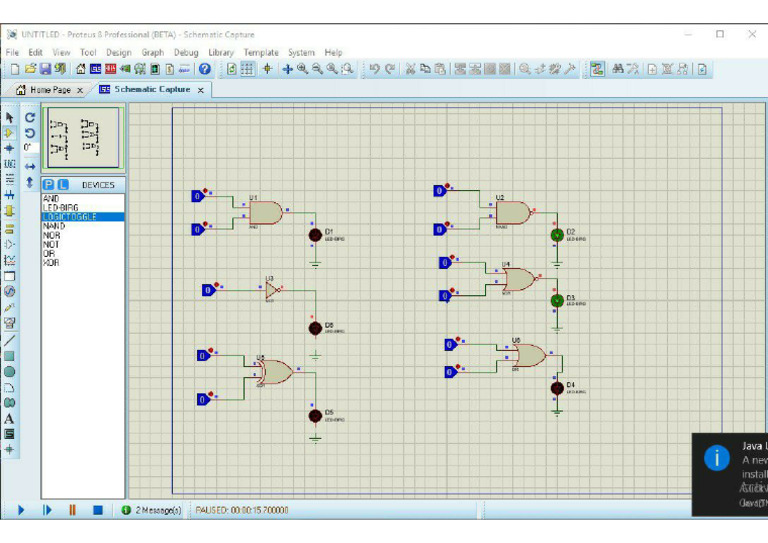The image size is (768, 543).
Task: Toggle the upper logic input of AND gate U1
Action: click(x=197, y=196)
